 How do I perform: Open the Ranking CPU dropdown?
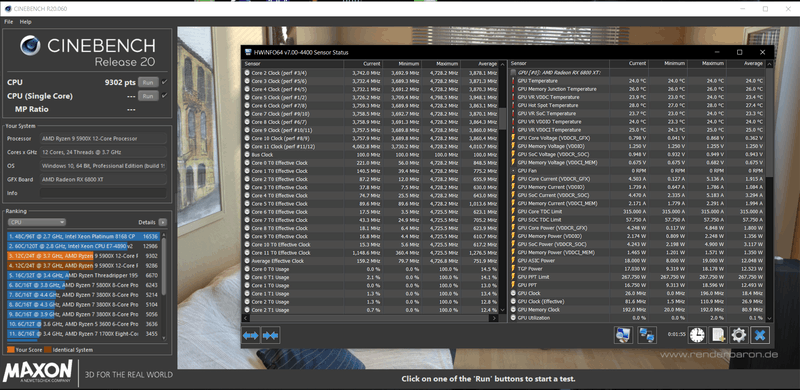pos(37,222)
